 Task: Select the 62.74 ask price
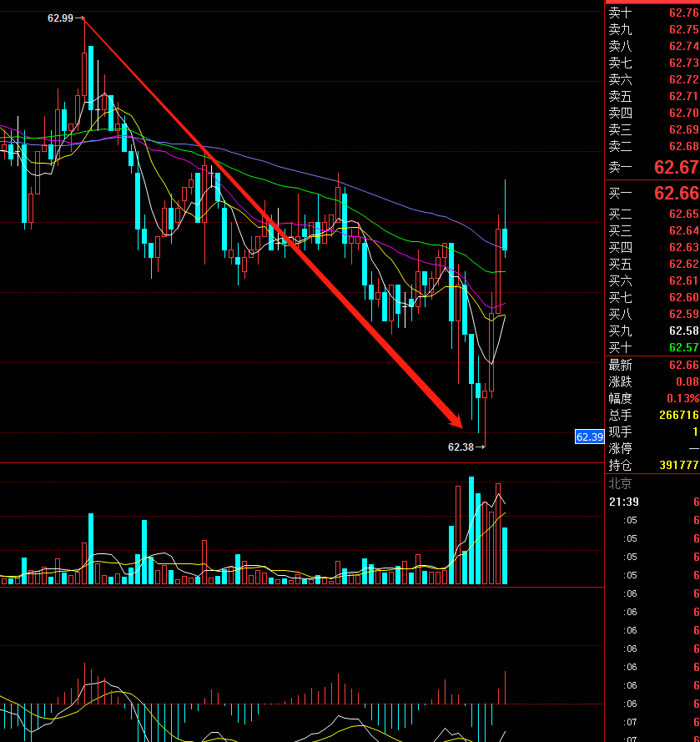click(684, 46)
